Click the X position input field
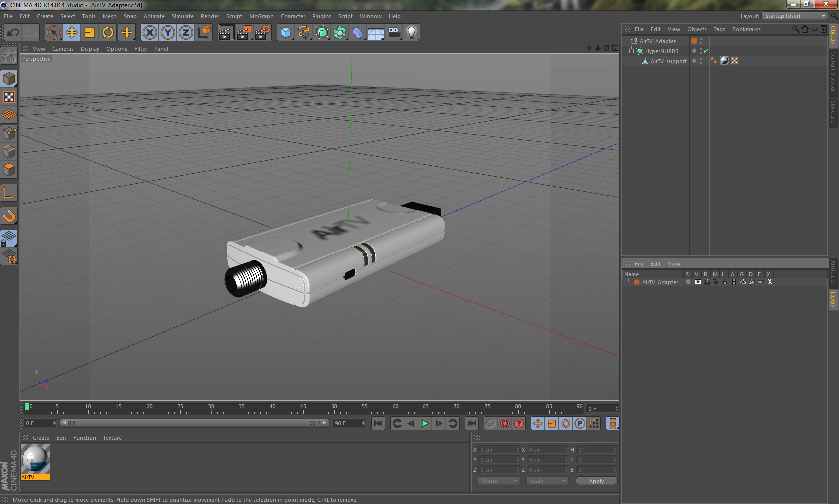 pos(499,450)
